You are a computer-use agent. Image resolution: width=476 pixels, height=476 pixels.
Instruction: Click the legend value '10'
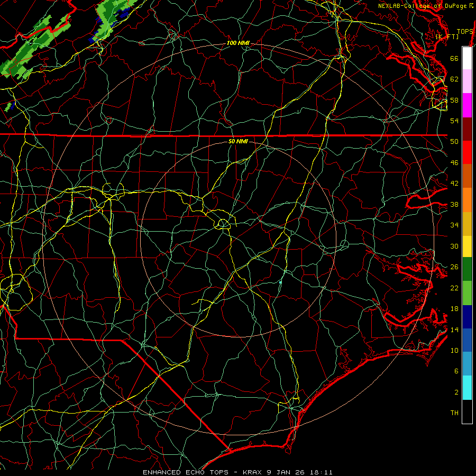tap(454, 351)
